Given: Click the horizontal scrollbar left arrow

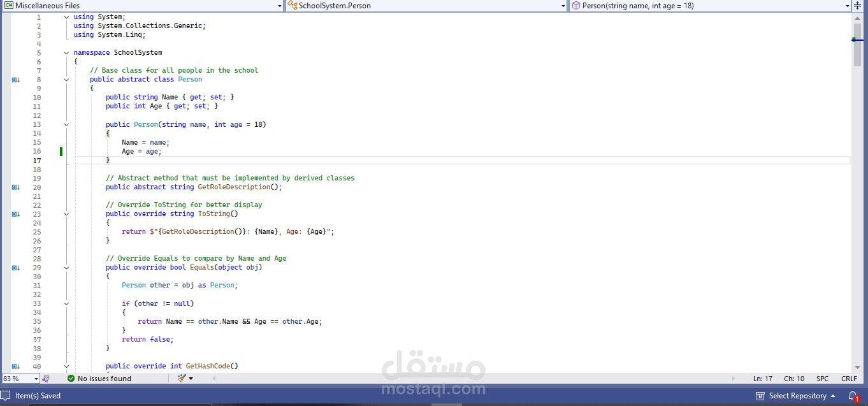Looking at the screenshot, I should [213, 379].
